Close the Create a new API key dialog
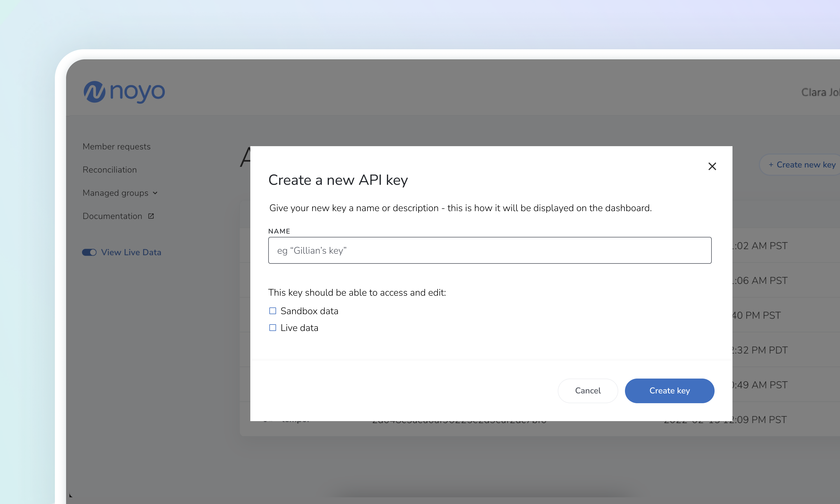 click(x=712, y=166)
